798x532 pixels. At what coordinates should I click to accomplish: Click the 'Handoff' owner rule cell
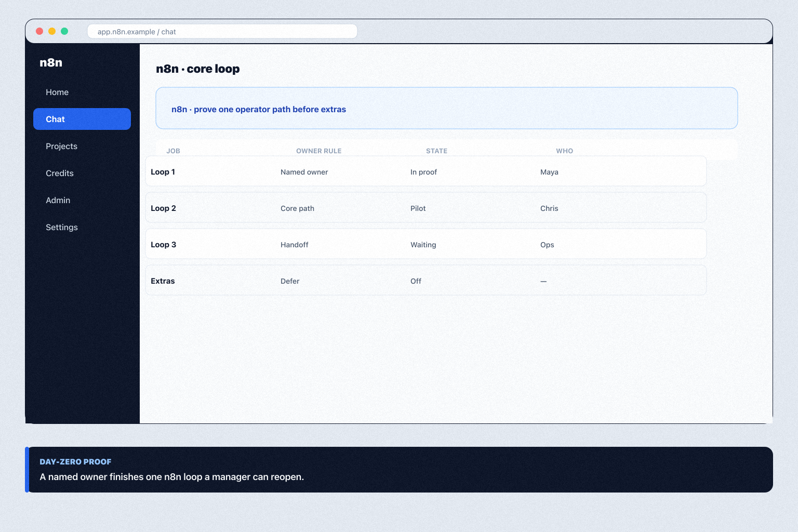click(x=294, y=245)
